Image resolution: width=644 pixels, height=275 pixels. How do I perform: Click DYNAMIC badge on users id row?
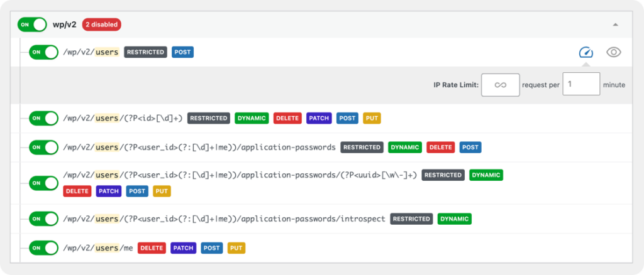[x=252, y=118]
